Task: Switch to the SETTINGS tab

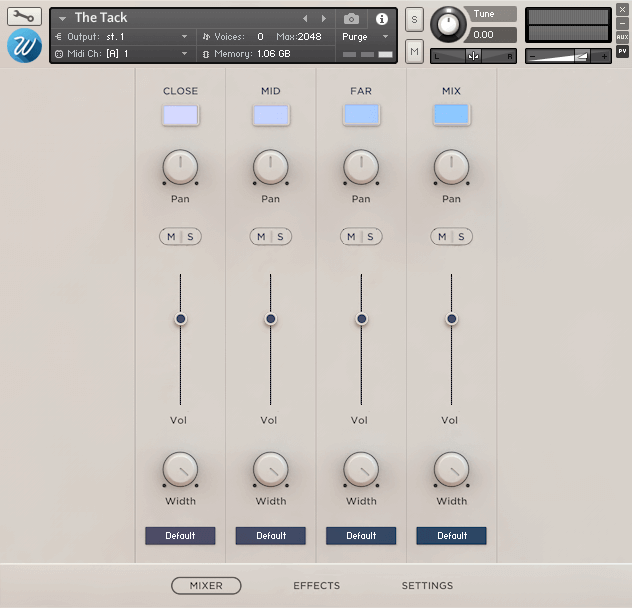Action: point(427,586)
